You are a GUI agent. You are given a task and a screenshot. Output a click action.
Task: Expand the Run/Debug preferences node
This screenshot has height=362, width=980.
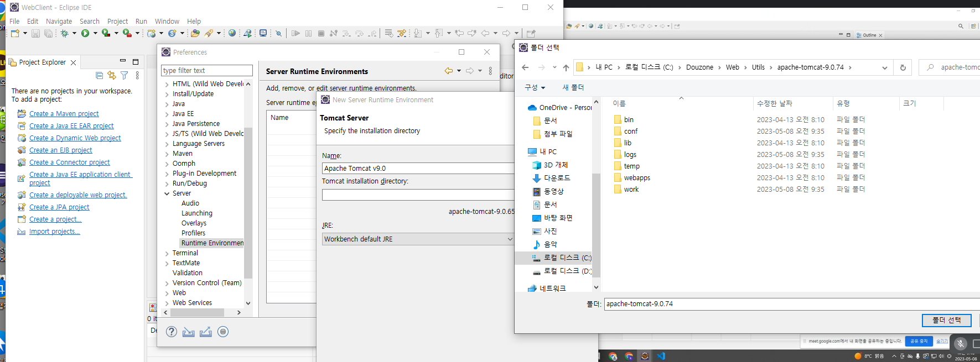pos(167,183)
